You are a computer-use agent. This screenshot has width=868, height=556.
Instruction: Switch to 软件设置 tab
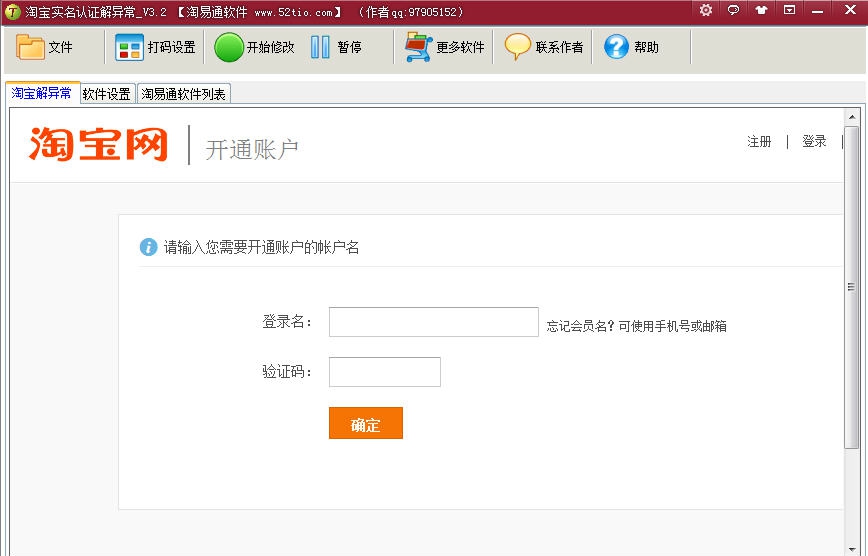[x=107, y=94]
